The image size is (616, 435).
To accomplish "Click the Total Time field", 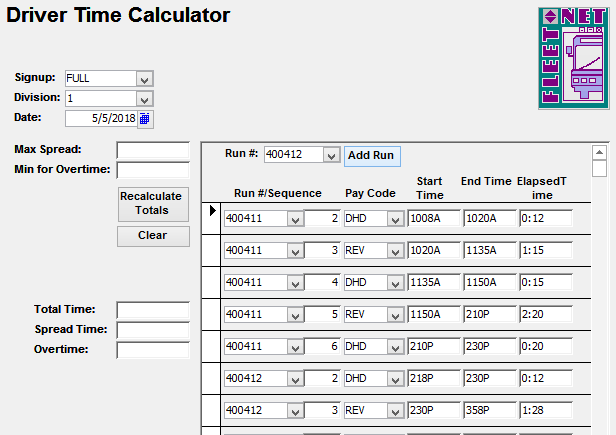I will (152, 310).
